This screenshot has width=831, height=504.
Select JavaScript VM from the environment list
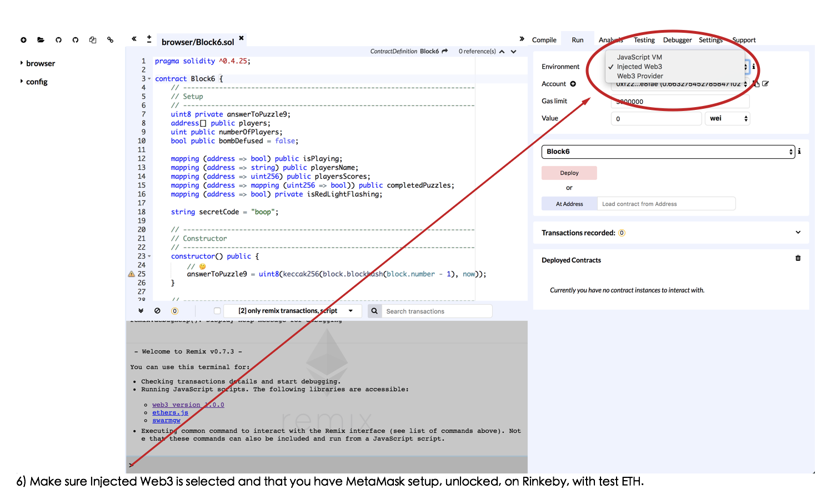(639, 57)
